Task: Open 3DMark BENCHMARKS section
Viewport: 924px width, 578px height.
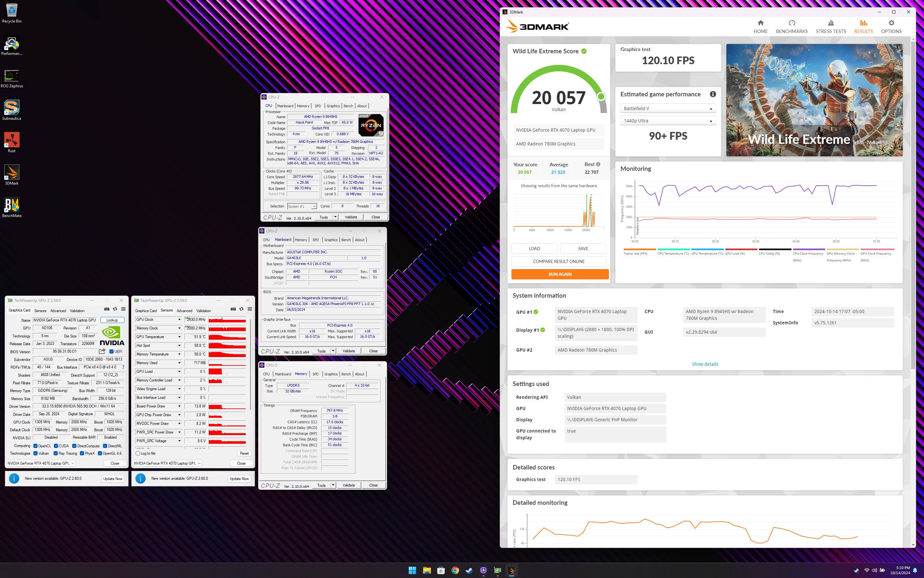Action: [791, 27]
